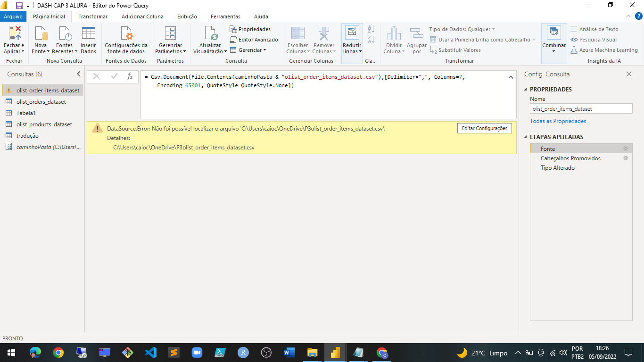Viewport: 644px width, 362px height.
Task: Open Fontes Recentes icon
Action: pos(65,34)
